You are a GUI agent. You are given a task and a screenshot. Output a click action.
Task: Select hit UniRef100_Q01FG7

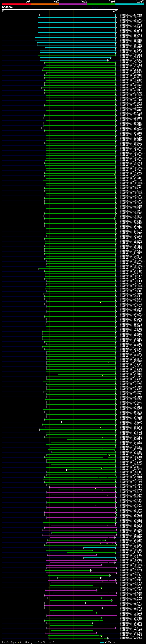point(131,63)
